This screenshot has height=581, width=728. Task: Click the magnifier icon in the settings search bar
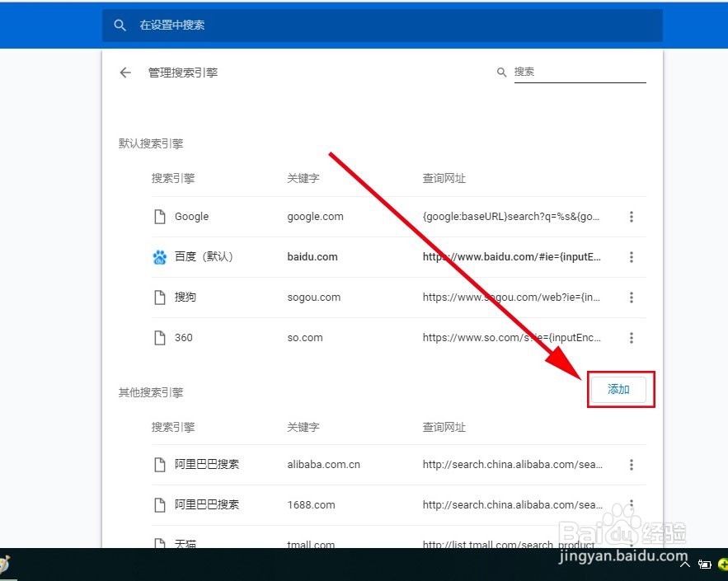coord(120,25)
